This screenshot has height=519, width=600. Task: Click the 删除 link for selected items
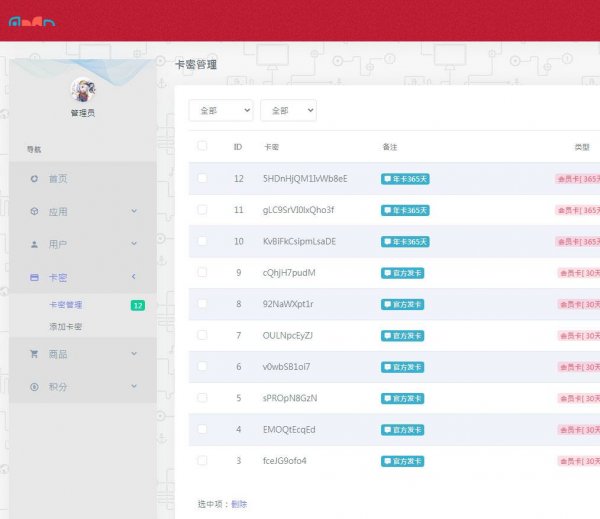tap(239, 504)
